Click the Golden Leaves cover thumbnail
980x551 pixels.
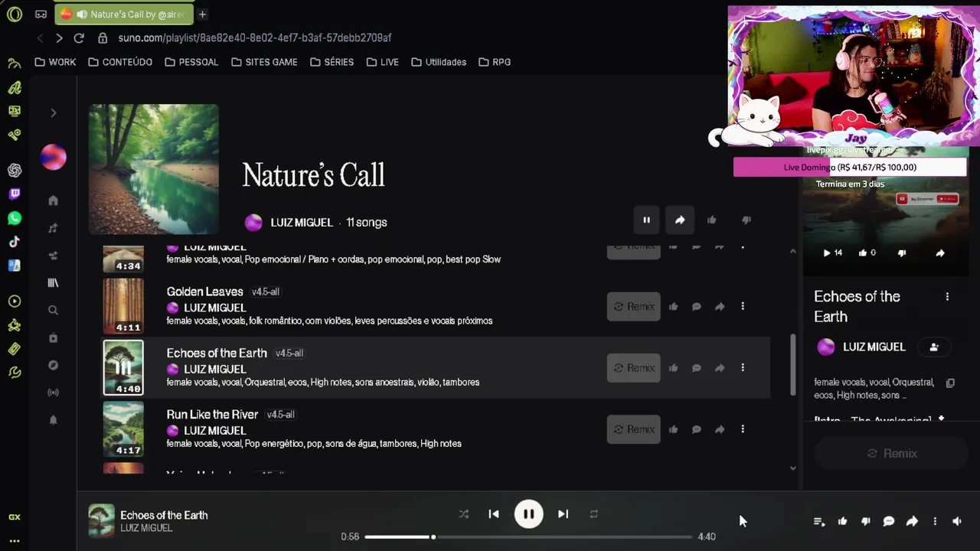[123, 306]
